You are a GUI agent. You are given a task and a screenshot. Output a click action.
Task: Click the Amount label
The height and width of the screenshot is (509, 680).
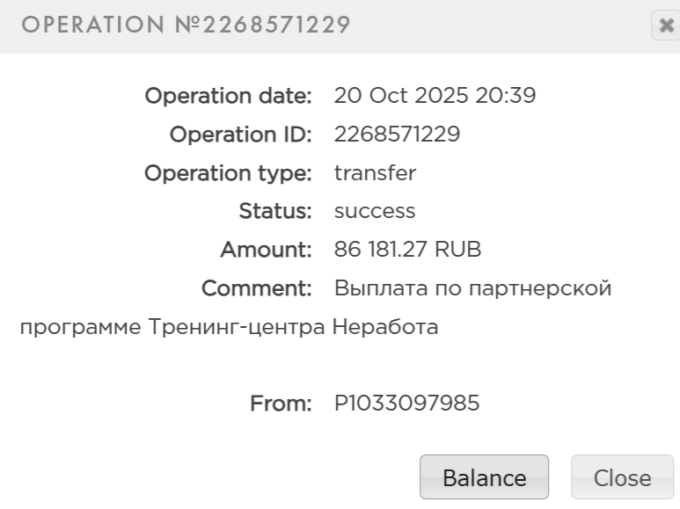click(266, 250)
